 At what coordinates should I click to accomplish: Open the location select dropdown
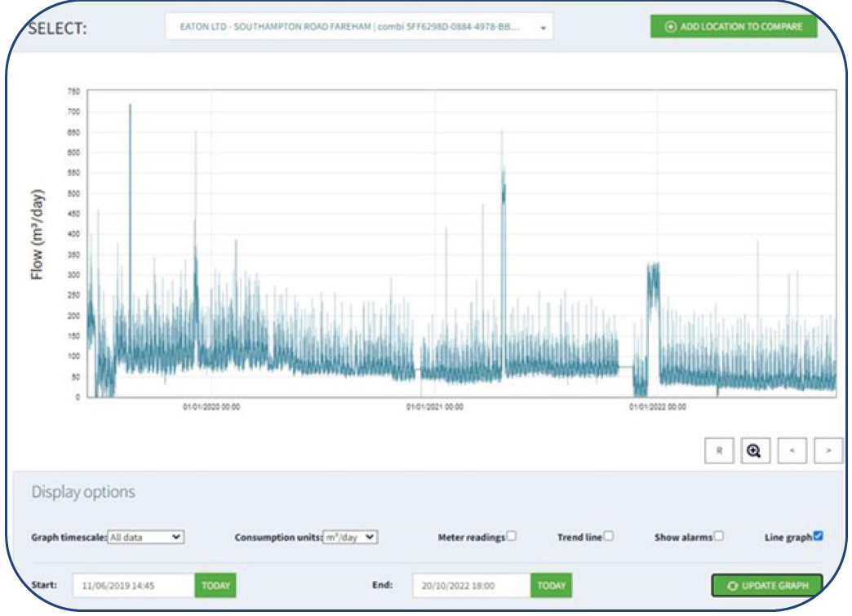(358, 27)
